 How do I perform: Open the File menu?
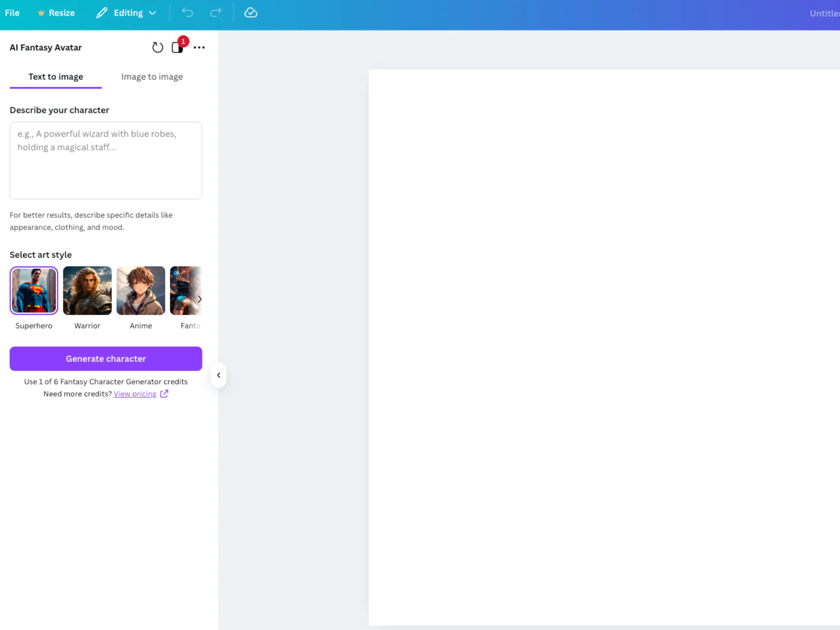point(12,13)
